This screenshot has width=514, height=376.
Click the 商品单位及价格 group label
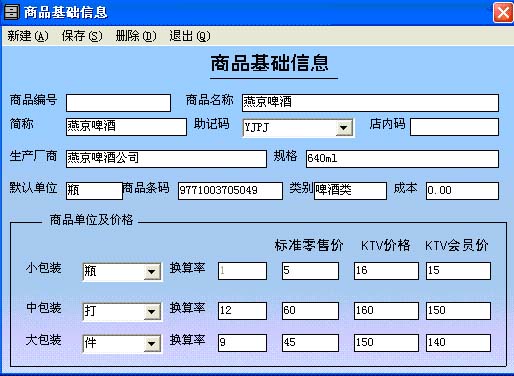click(x=91, y=220)
